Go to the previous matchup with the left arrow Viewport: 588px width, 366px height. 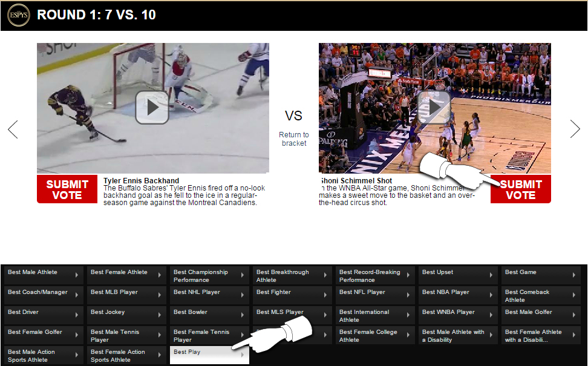(x=13, y=129)
